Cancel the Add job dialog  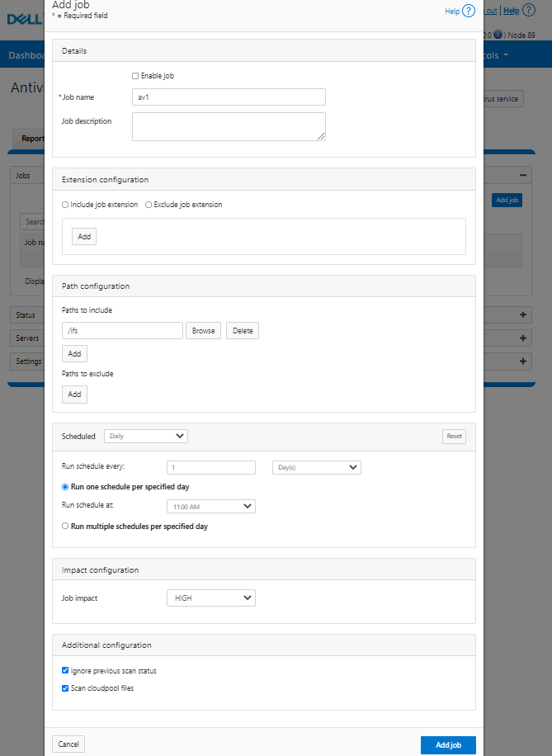pyautogui.click(x=68, y=744)
